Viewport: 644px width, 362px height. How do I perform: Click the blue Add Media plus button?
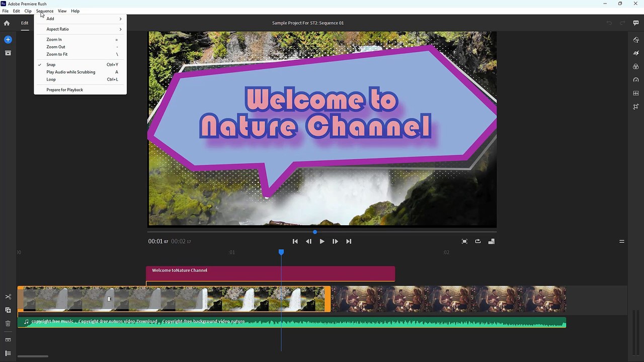click(8, 39)
